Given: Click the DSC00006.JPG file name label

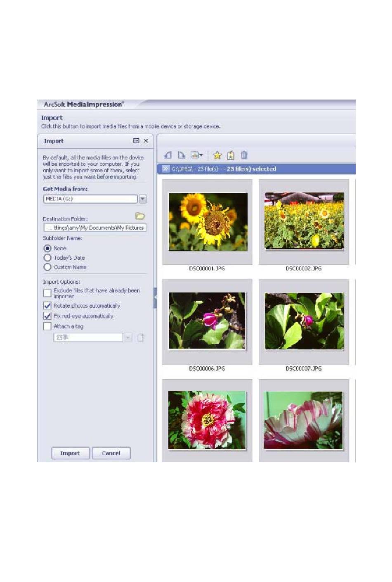Looking at the screenshot, I should pos(207,368).
